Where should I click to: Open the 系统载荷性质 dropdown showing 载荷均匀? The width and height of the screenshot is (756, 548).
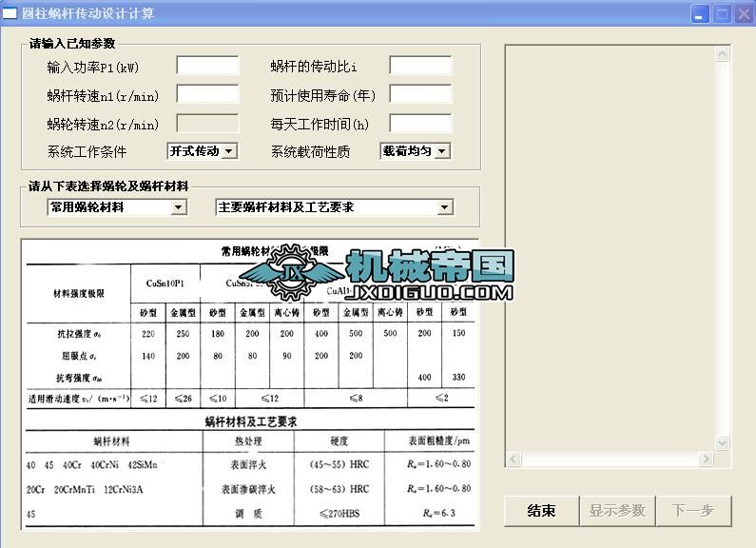tap(416, 151)
